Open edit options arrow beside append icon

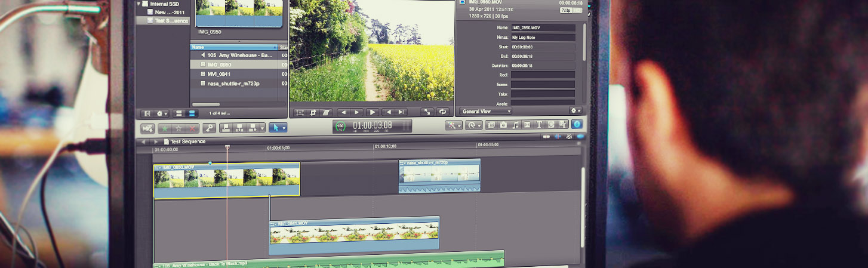coord(263,128)
